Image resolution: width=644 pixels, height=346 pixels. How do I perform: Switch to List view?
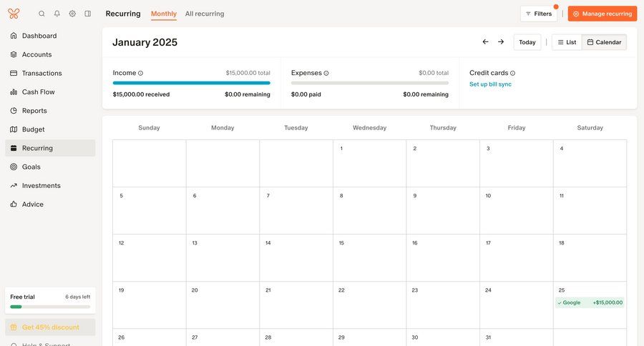pyautogui.click(x=567, y=42)
